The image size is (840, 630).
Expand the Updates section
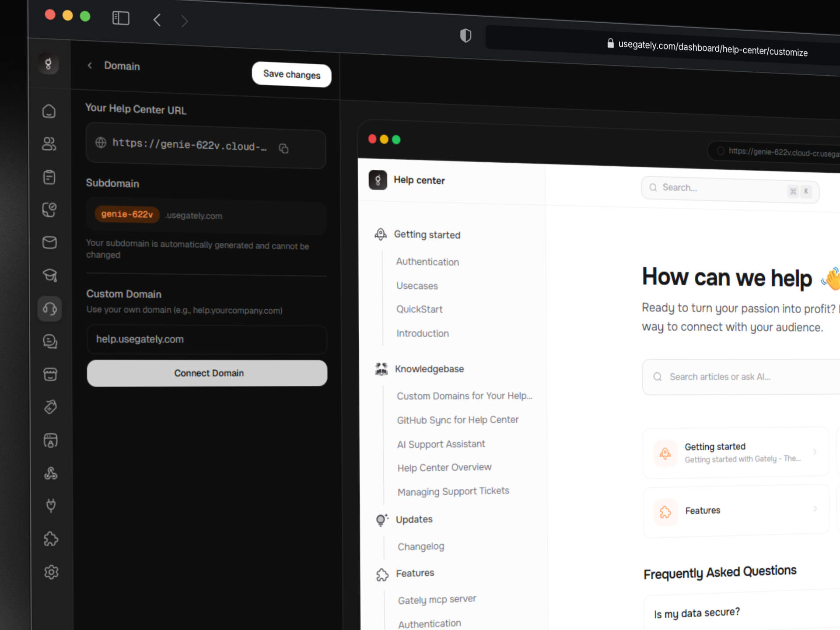pyautogui.click(x=414, y=519)
